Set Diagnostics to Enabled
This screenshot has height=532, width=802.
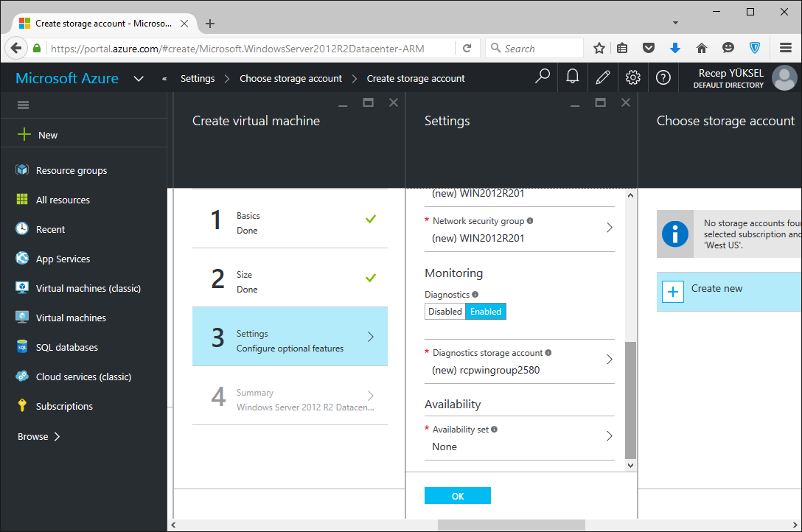(x=485, y=311)
